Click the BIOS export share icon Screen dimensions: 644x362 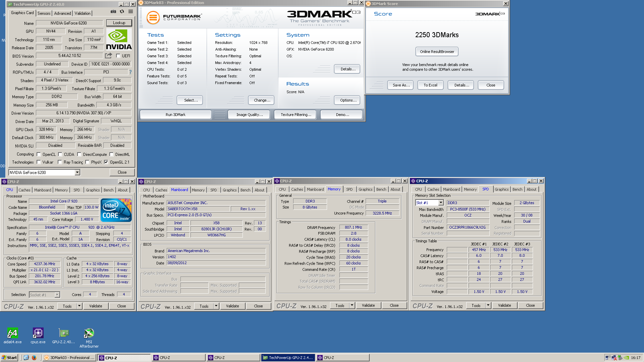point(108,56)
